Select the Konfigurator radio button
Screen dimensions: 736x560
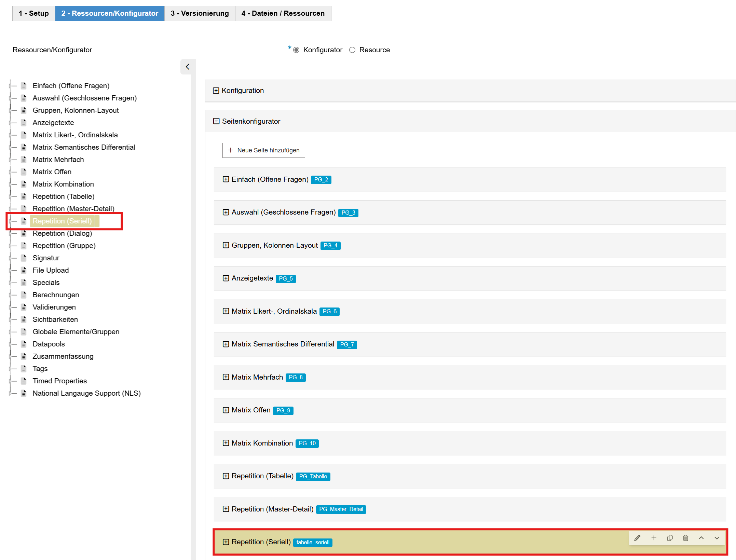click(296, 50)
